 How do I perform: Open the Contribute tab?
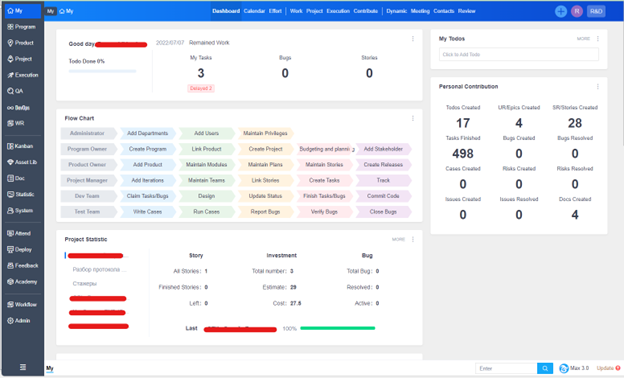[x=365, y=11]
